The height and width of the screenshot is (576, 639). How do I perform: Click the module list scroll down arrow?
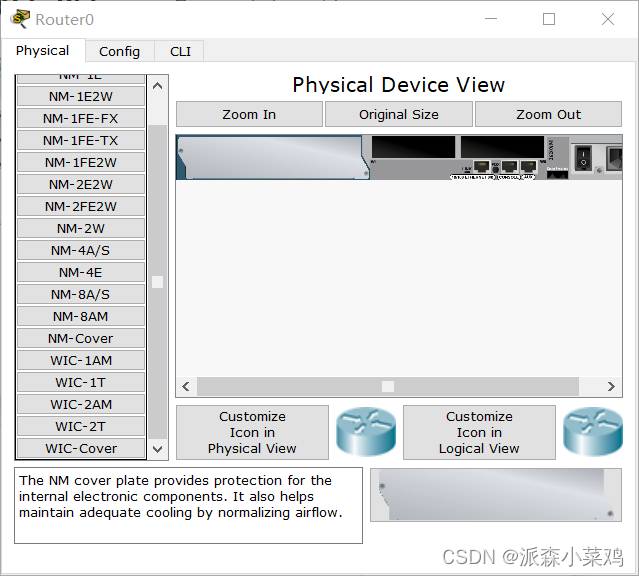click(x=158, y=449)
